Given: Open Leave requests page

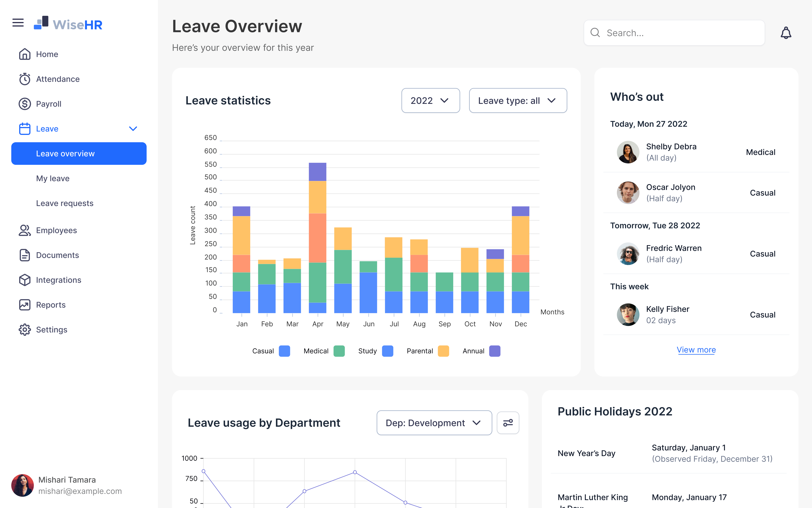Looking at the screenshot, I should 65,203.
